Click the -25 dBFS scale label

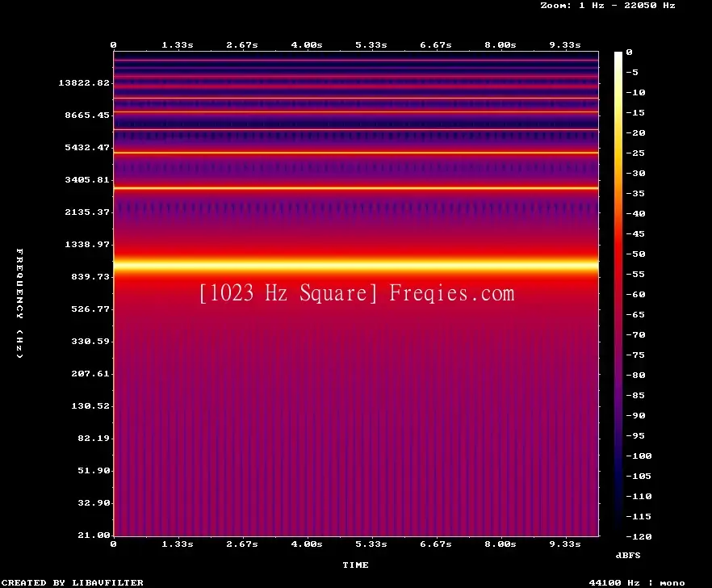tap(635, 153)
